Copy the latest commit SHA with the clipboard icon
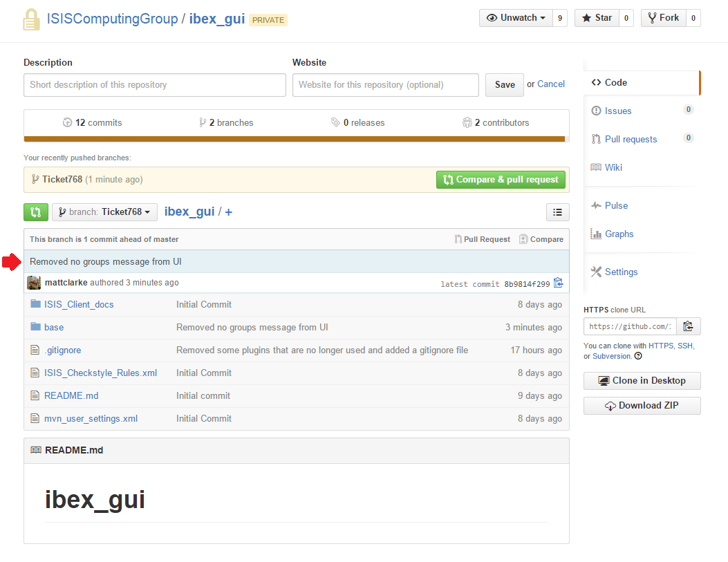 click(559, 283)
